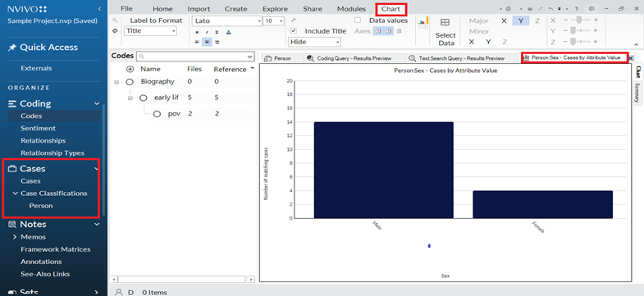Toggle Major gridlines Y
The height and width of the screenshot is (296, 644).
coord(521,20)
